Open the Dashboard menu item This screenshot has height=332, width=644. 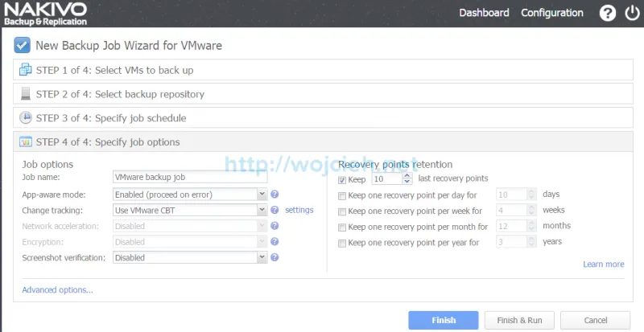(x=484, y=13)
